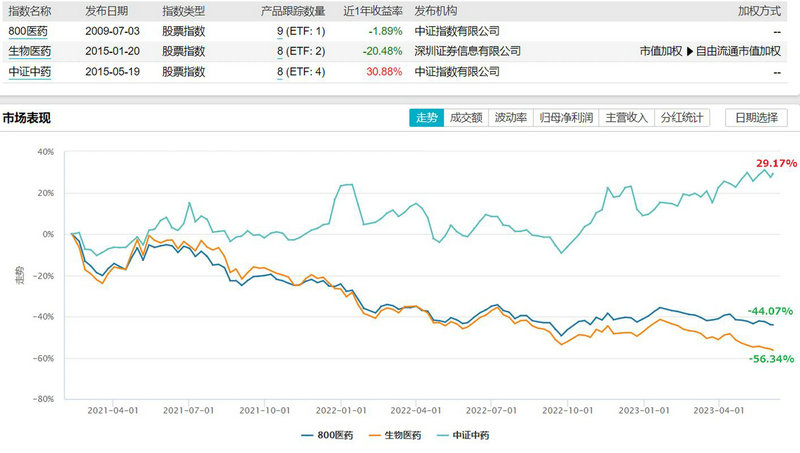The width and height of the screenshot is (800, 453).
Task: Open the 中证中药 index link
Action: [29, 72]
